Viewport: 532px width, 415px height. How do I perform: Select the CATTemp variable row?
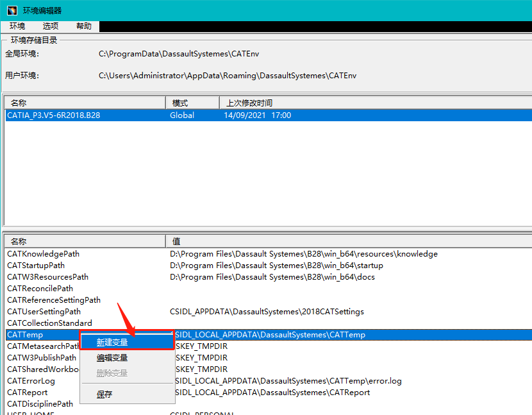click(269, 335)
